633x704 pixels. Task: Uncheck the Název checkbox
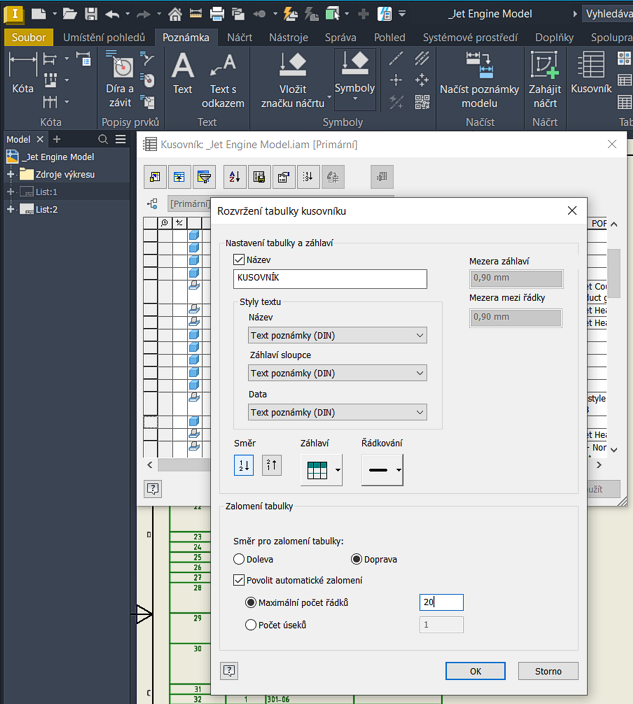[239, 260]
